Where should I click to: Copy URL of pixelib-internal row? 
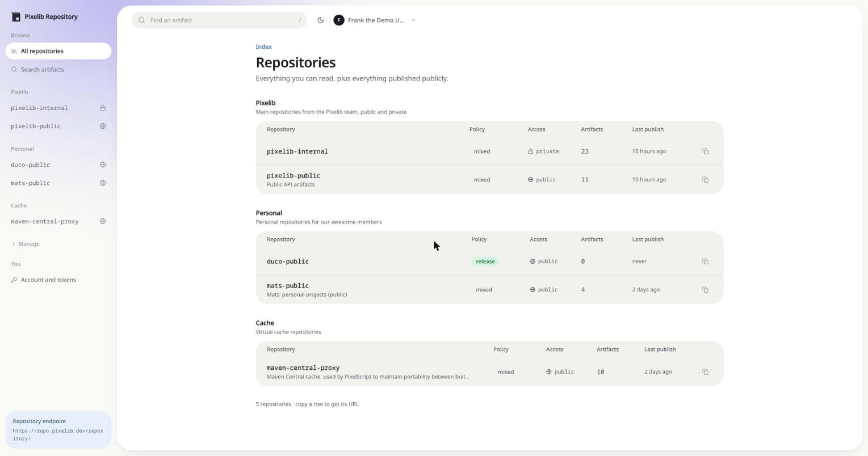coord(705,151)
